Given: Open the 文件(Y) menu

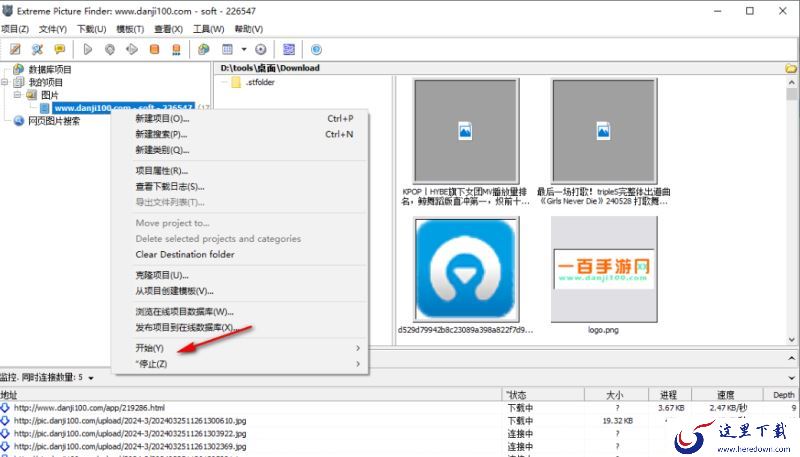Looking at the screenshot, I should (53, 29).
